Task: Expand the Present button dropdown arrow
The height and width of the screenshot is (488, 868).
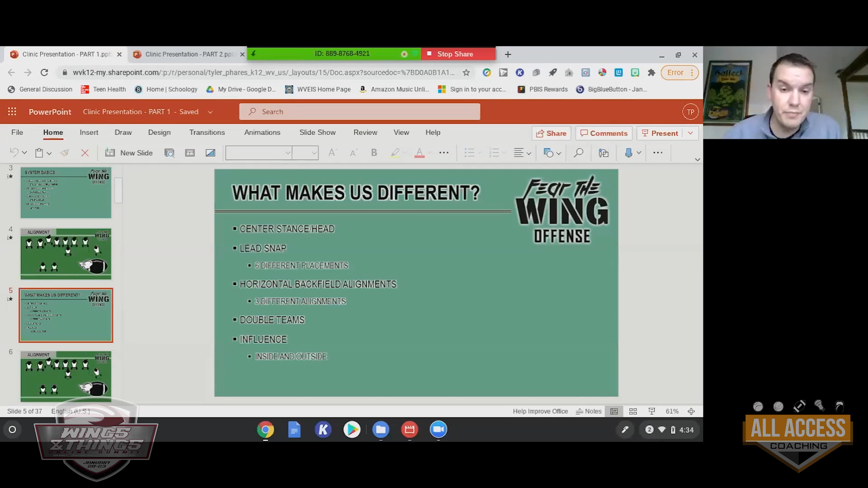Action: pos(690,133)
